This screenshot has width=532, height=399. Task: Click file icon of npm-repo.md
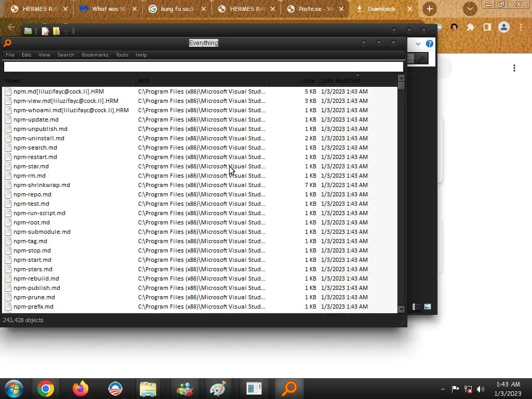pos(8,194)
